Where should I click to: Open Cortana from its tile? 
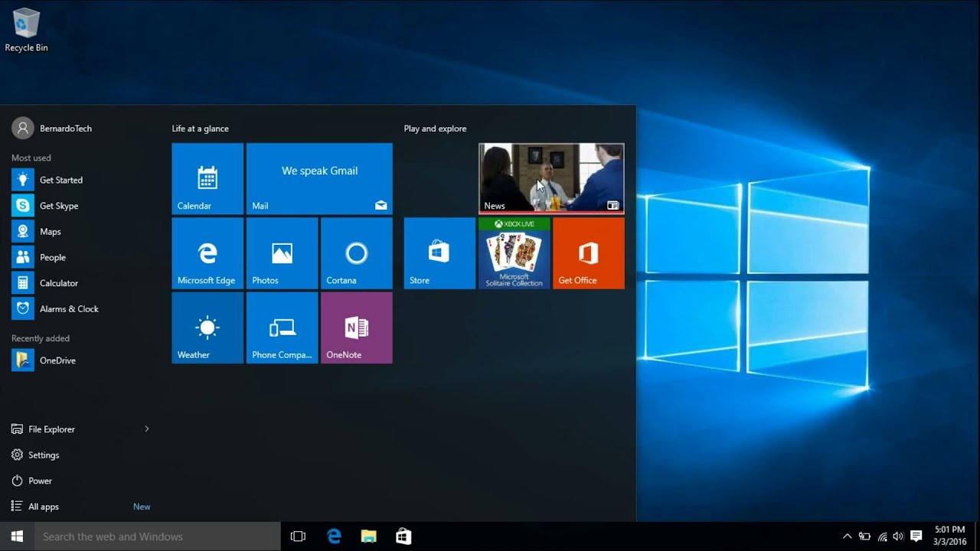click(x=356, y=253)
